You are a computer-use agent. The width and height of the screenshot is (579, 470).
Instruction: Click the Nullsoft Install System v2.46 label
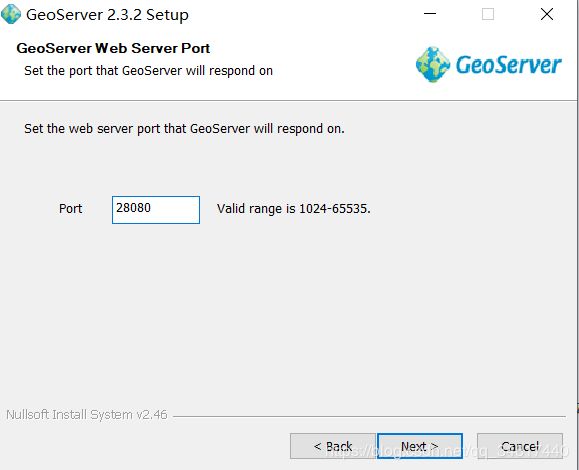click(87, 414)
